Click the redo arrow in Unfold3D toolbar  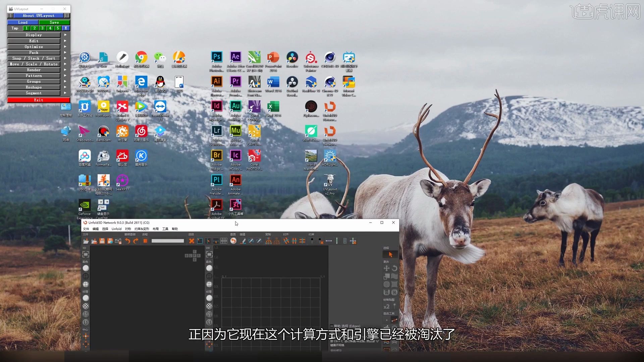[x=136, y=241]
